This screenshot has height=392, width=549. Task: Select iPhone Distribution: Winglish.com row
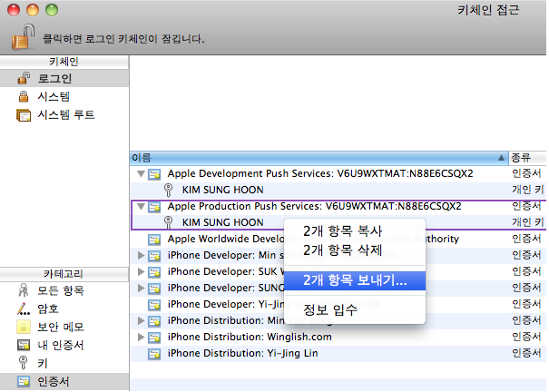338,337
